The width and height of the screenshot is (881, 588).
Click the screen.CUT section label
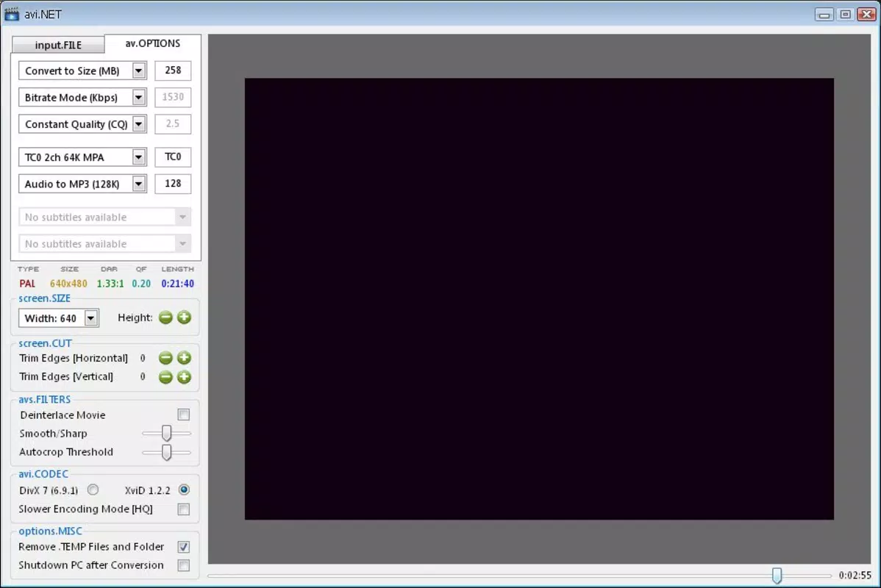coord(45,343)
